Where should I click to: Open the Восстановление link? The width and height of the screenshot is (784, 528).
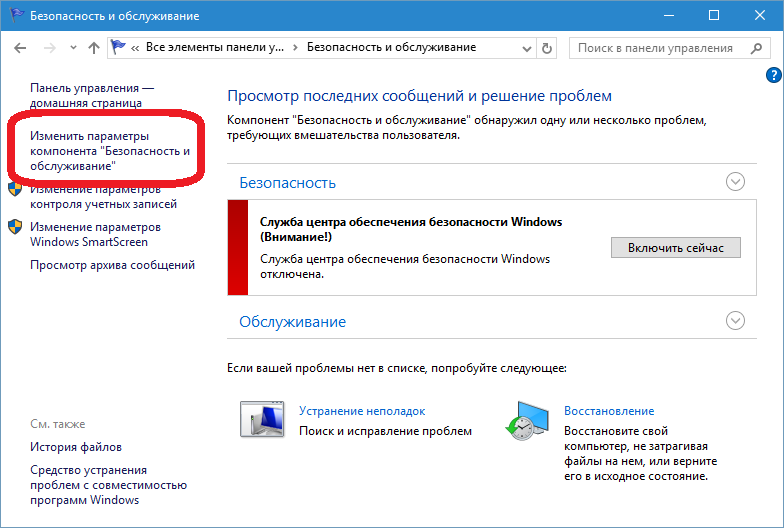point(609,411)
